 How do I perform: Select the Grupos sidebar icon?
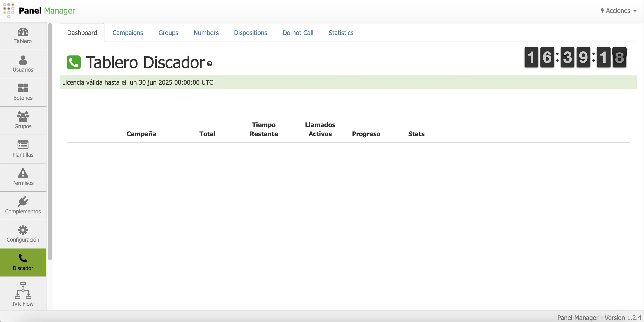pyautogui.click(x=23, y=120)
